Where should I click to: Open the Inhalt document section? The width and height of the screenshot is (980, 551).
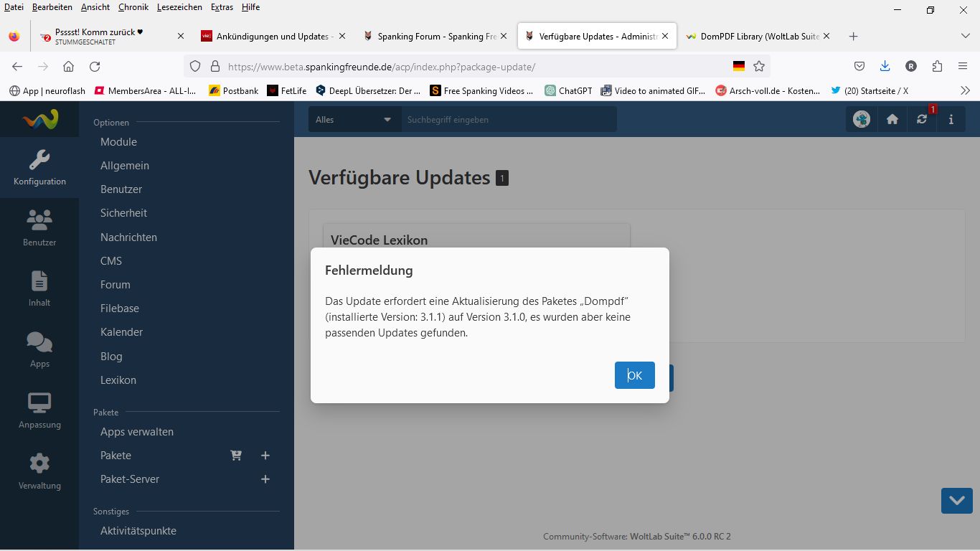39,288
